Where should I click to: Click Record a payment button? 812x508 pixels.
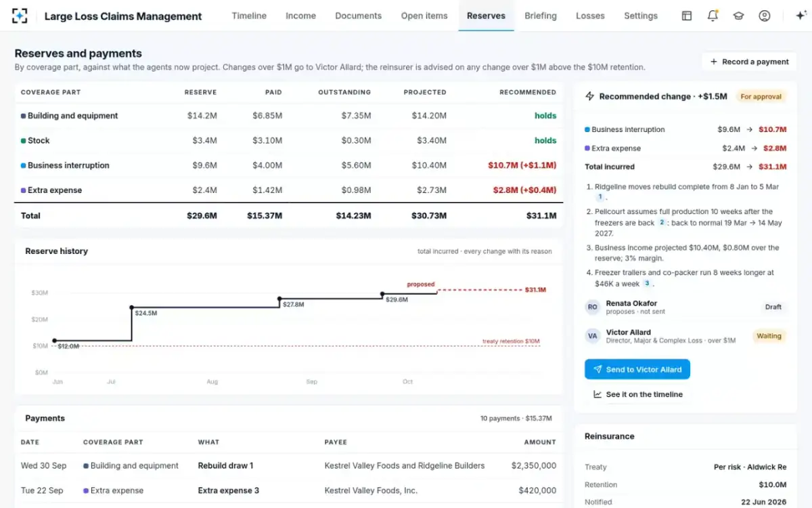[x=749, y=62]
